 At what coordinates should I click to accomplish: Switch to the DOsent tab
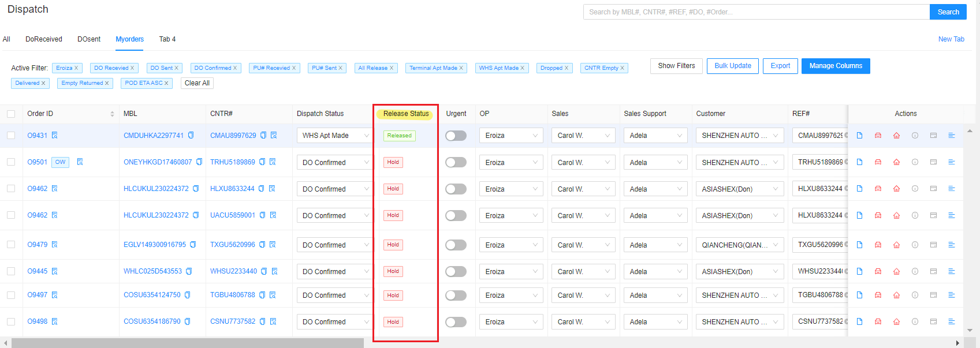[89, 39]
